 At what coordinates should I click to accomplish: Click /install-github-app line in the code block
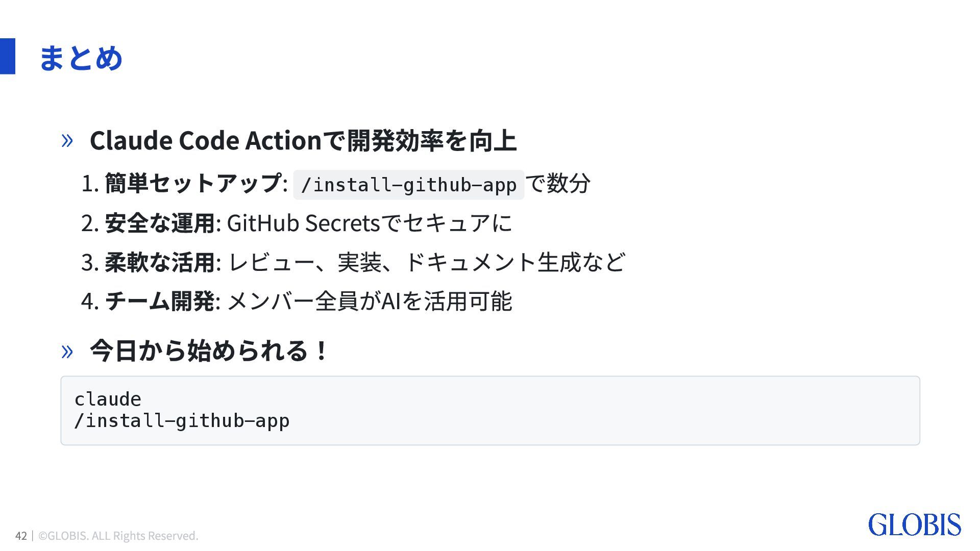182,421
